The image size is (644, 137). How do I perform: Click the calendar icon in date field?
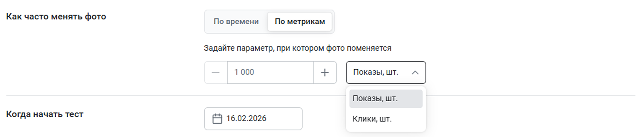pos(217,119)
